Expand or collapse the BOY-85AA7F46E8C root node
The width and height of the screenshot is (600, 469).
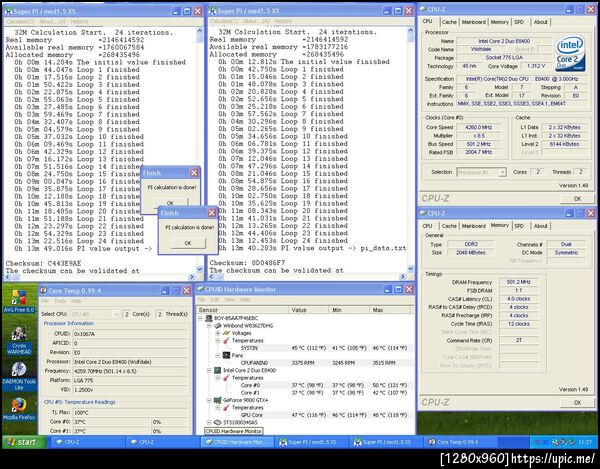coord(200,318)
